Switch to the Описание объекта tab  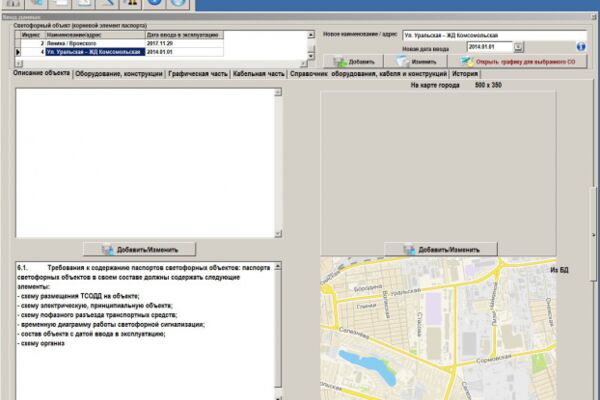tap(41, 73)
